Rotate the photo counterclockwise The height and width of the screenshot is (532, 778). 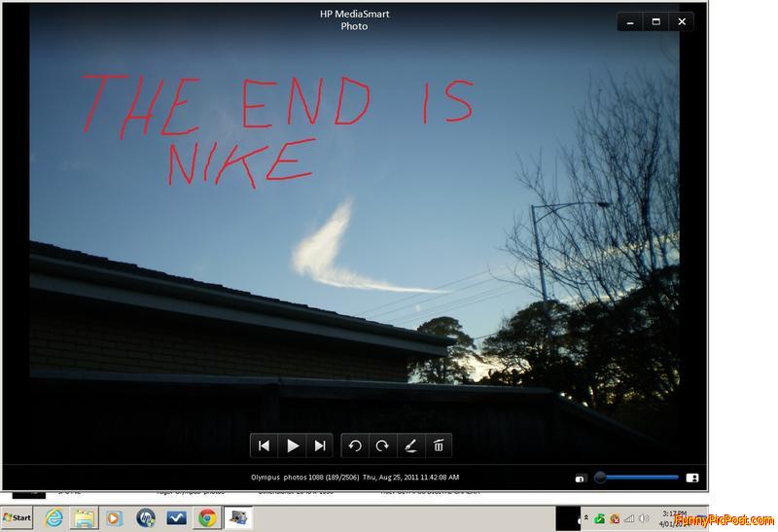pyautogui.click(x=355, y=445)
